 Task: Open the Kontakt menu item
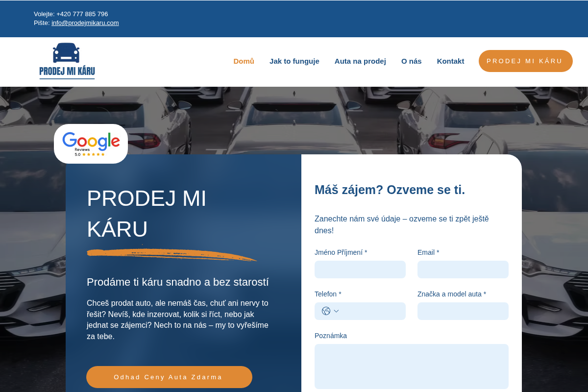point(450,61)
